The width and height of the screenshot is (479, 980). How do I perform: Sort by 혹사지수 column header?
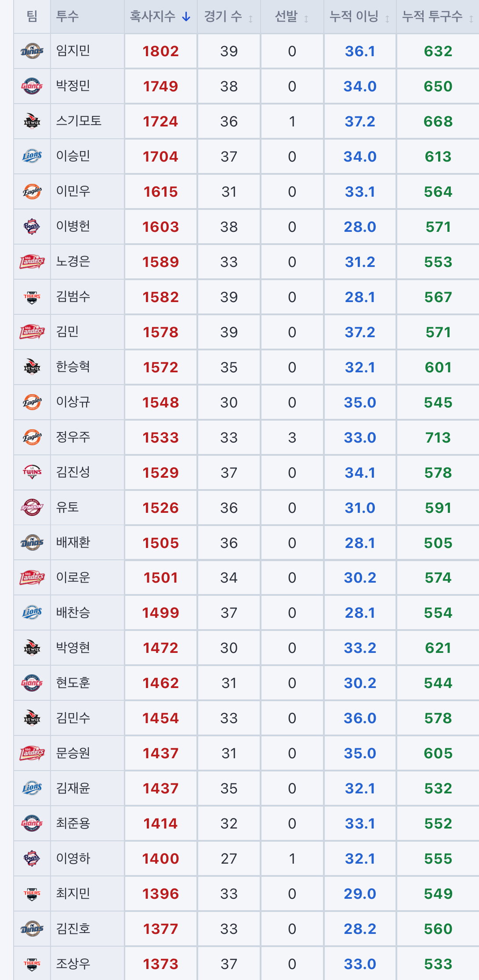pos(160,17)
